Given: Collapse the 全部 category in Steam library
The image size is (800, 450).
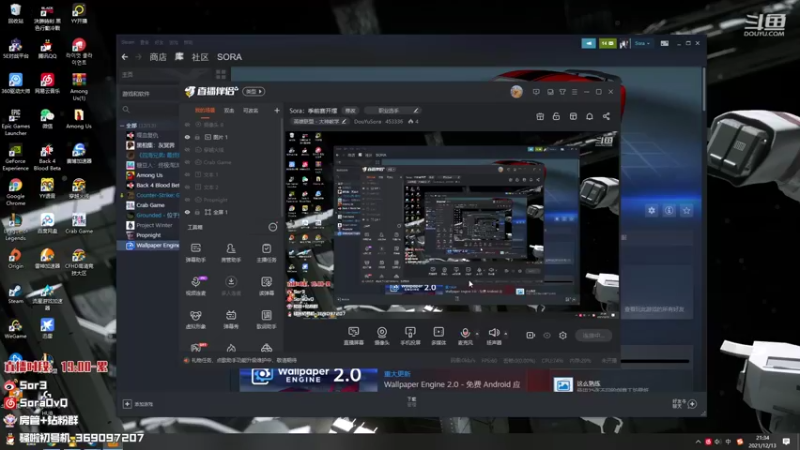Looking at the screenshot, I should (x=122, y=126).
